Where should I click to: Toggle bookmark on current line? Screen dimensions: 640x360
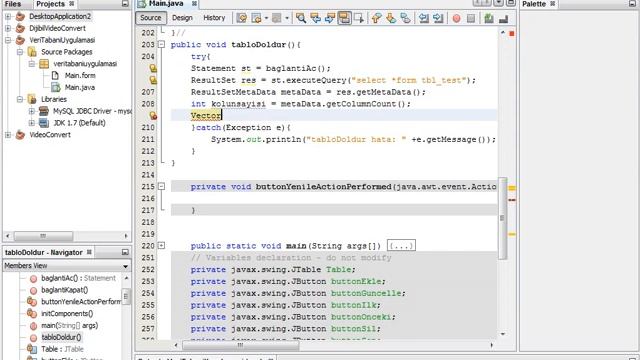(x=406, y=18)
